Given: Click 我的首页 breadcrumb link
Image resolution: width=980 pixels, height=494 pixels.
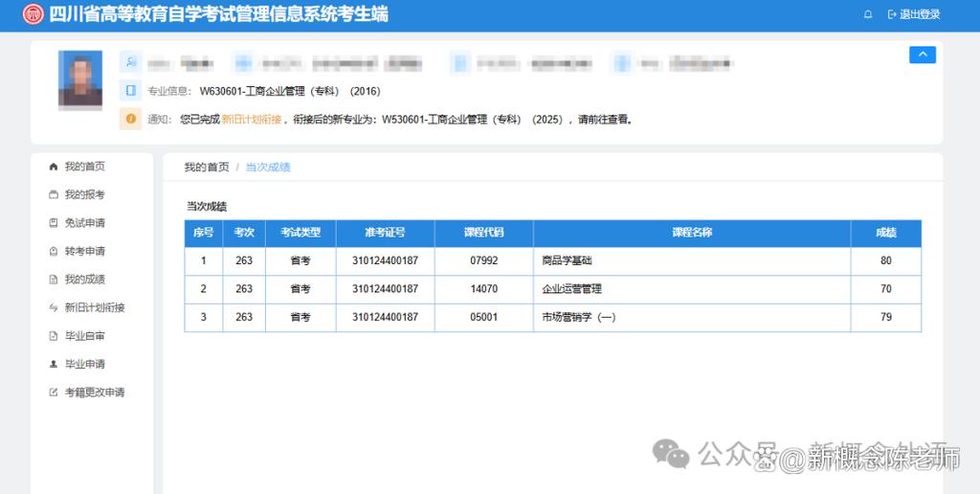Looking at the screenshot, I should click(x=207, y=167).
